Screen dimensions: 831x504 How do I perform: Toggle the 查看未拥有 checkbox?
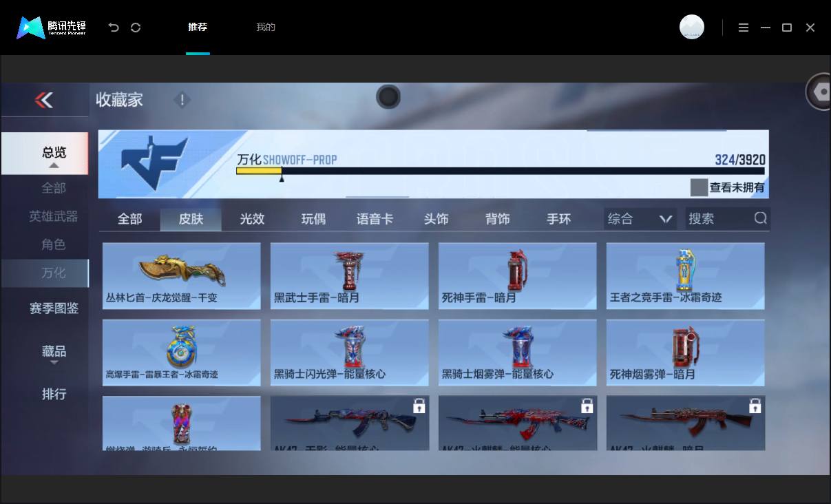coord(699,187)
